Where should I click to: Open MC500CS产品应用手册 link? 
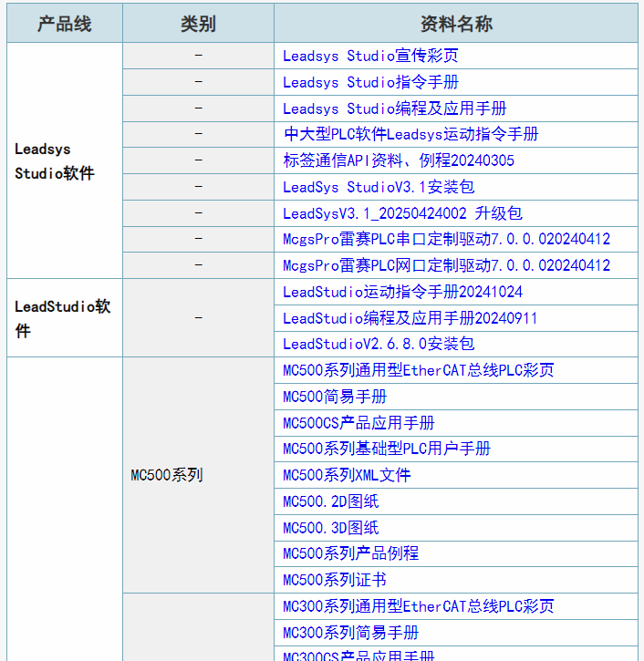click(x=358, y=423)
